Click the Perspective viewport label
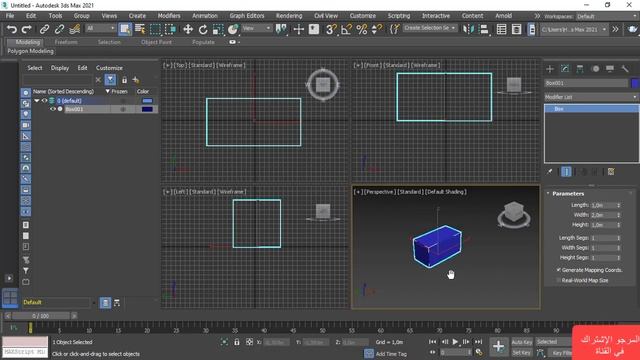The image size is (640, 360). 380,191
